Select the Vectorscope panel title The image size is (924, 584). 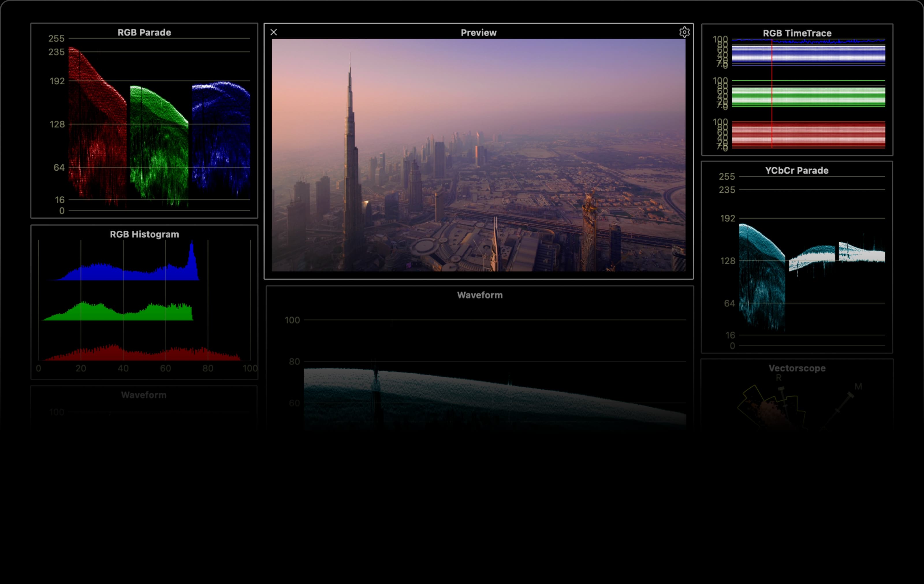click(797, 368)
